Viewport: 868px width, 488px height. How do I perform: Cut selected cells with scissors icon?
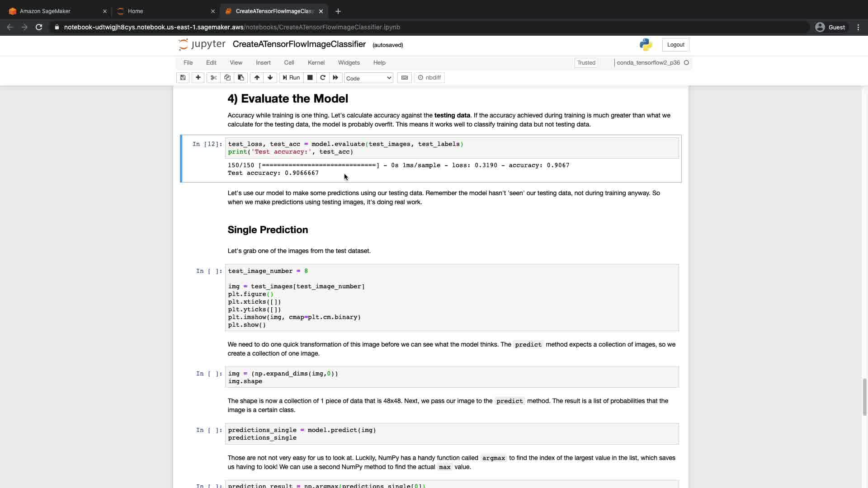(213, 78)
